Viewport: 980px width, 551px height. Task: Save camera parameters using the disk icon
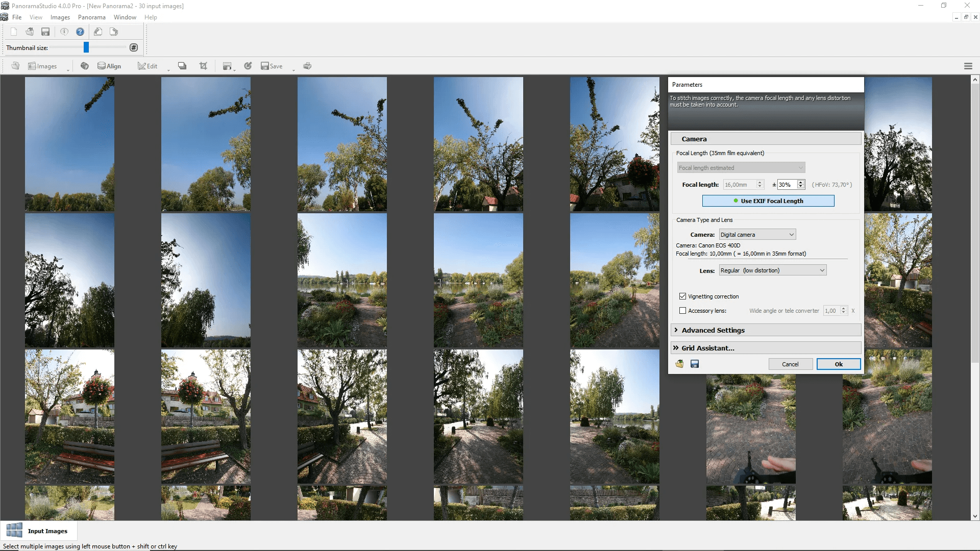(x=694, y=364)
